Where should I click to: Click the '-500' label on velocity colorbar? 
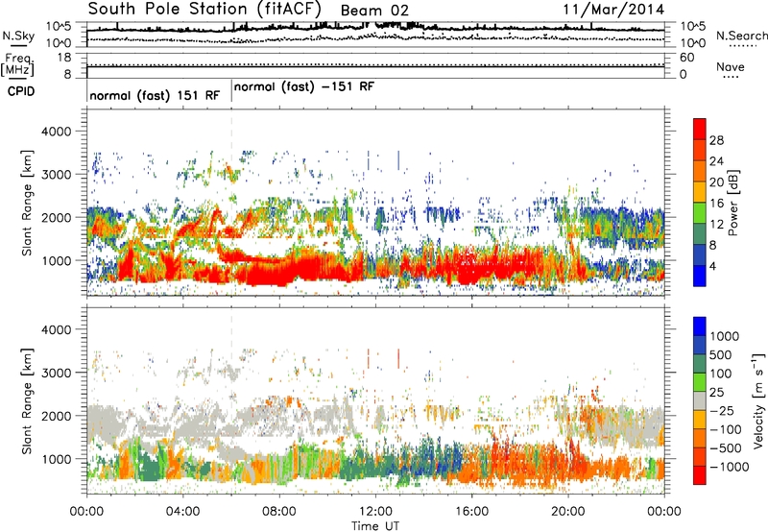[726, 447]
